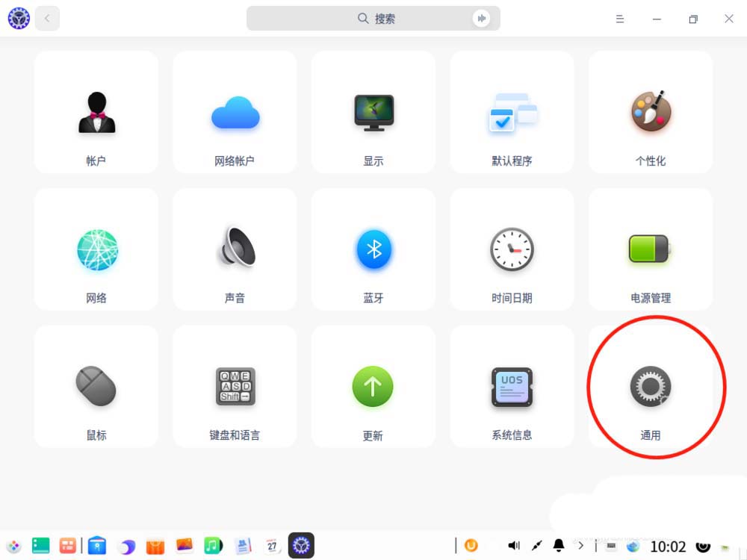
Task: Launch the green music player
Action: pos(214,546)
